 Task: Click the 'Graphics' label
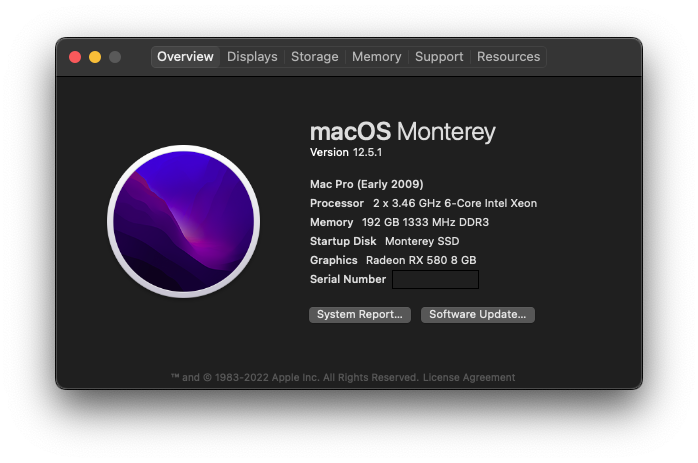[333, 260]
